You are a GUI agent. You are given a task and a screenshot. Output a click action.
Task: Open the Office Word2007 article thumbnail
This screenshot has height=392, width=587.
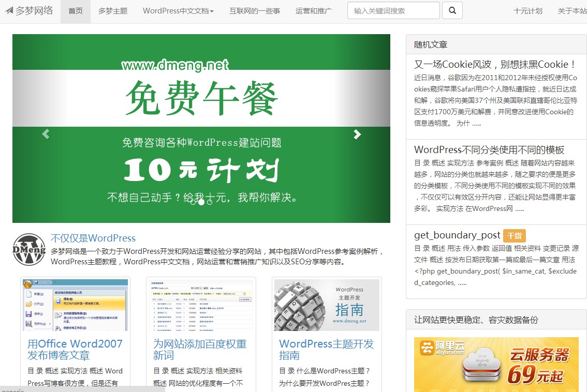coord(75,305)
